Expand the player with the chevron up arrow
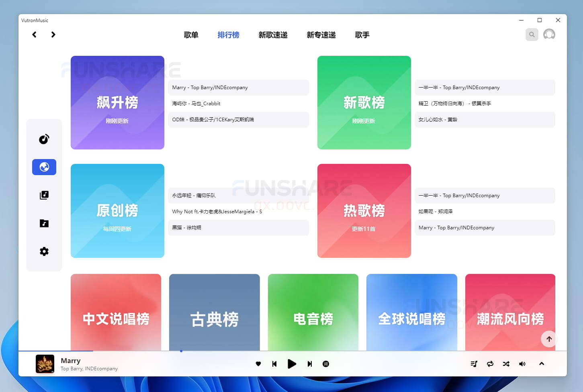 542,364
